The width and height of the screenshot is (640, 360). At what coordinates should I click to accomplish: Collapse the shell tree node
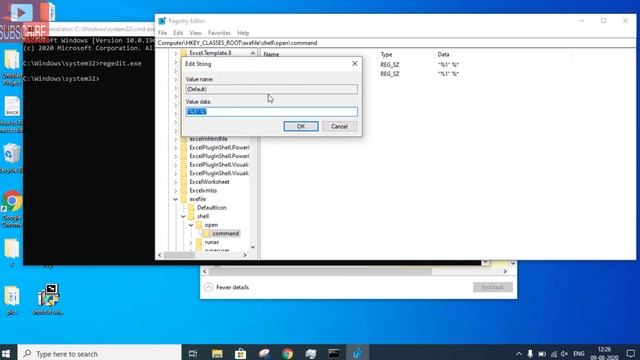[x=183, y=216]
